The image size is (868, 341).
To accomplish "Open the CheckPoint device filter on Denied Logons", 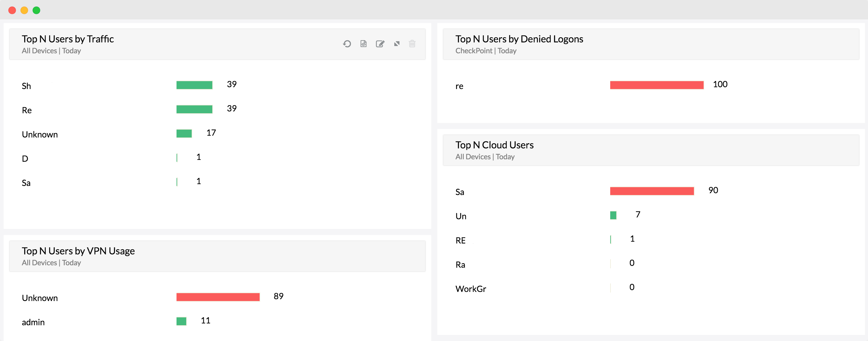I will pyautogui.click(x=474, y=51).
